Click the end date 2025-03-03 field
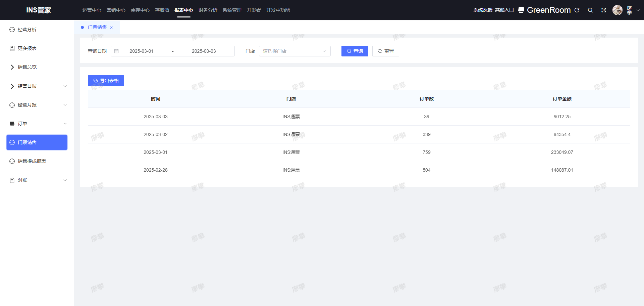This screenshot has height=306, width=644. [204, 51]
